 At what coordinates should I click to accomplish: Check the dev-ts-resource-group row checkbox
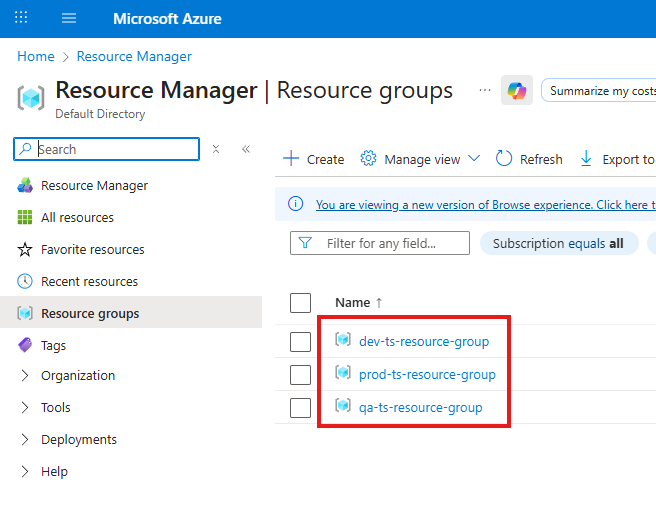click(x=300, y=342)
